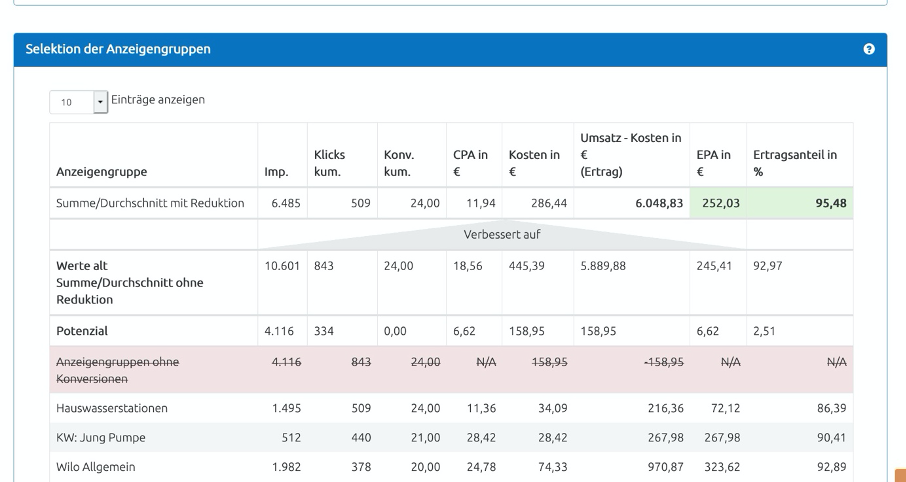Click the green EPA value 252,03
This screenshot has width=906, height=482.
click(x=711, y=203)
